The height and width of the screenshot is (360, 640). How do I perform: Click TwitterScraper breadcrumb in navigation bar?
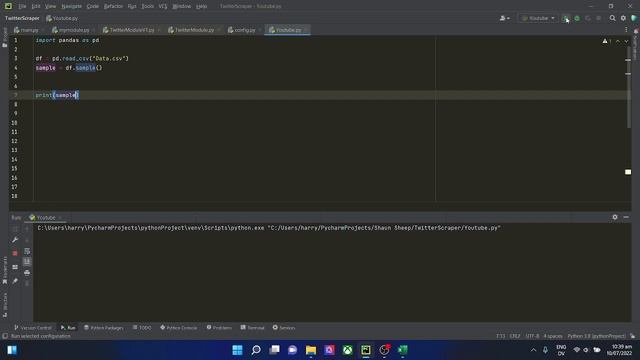pyautogui.click(x=22, y=18)
